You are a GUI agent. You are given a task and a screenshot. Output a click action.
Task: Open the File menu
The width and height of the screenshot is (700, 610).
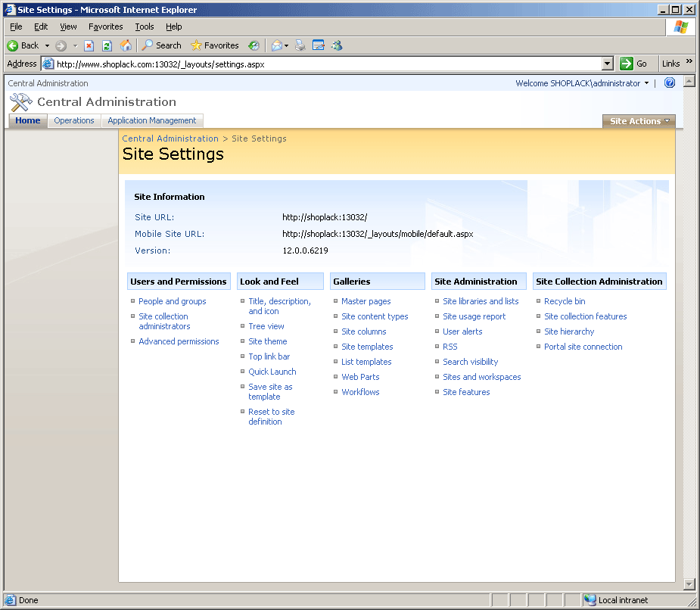[x=16, y=26]
